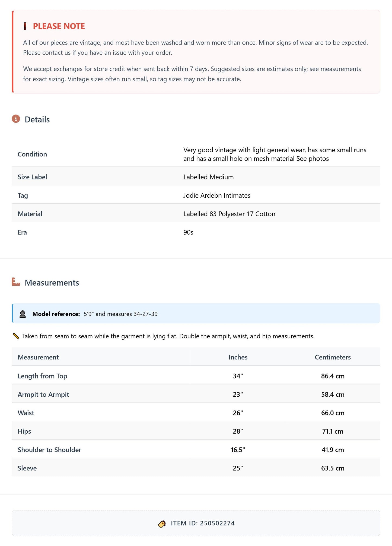
Task: Click the Measurements section heading
Action: point(52,283)
